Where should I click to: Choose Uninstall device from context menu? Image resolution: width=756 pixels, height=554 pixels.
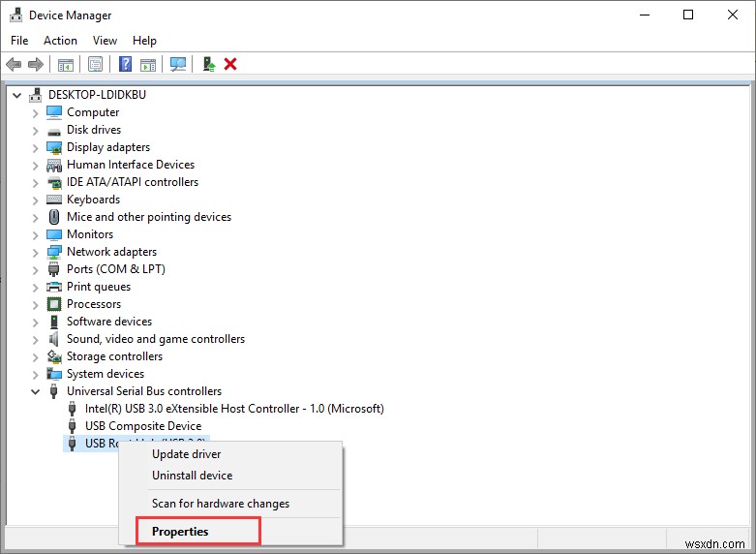(230, 476)
